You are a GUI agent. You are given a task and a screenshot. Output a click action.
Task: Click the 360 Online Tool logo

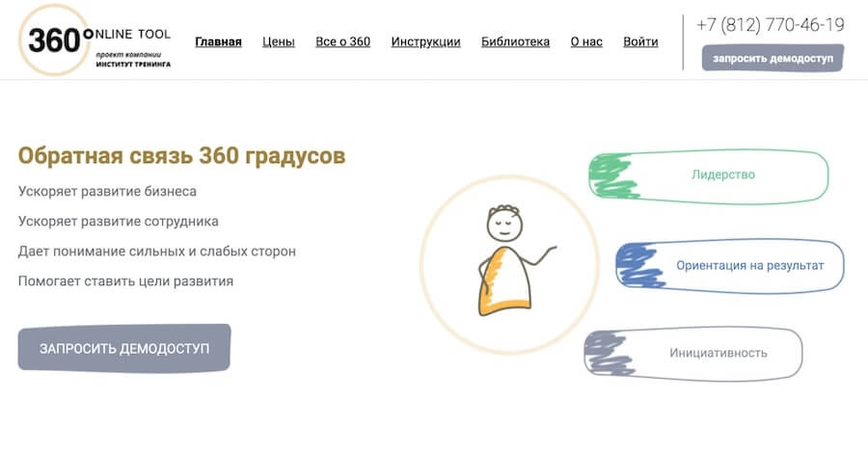(x=95, y=40)
